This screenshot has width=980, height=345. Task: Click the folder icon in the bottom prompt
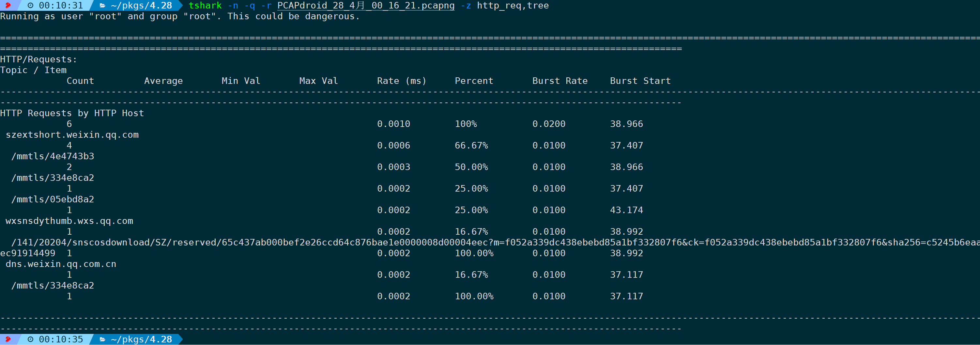tap(102, 339)
